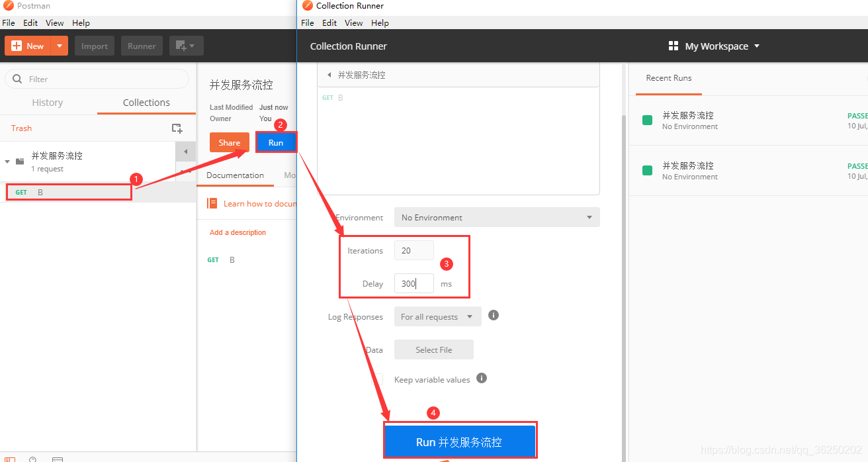The width and height of the screenshot is (868, 462).
Task: Switch to the Collections tab
Action: [x=146, y=103]
